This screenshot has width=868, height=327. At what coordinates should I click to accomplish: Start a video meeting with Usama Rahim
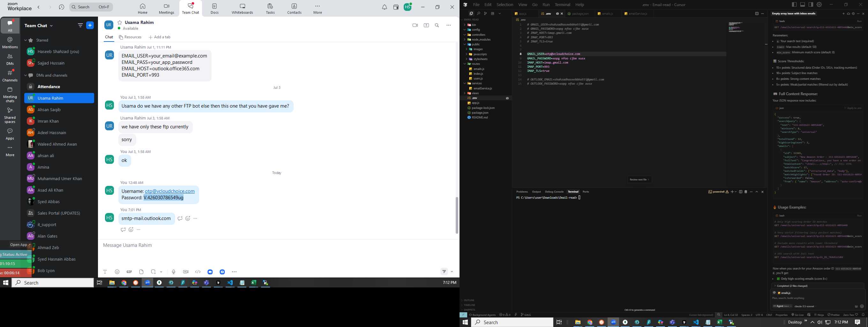(415, 25)
